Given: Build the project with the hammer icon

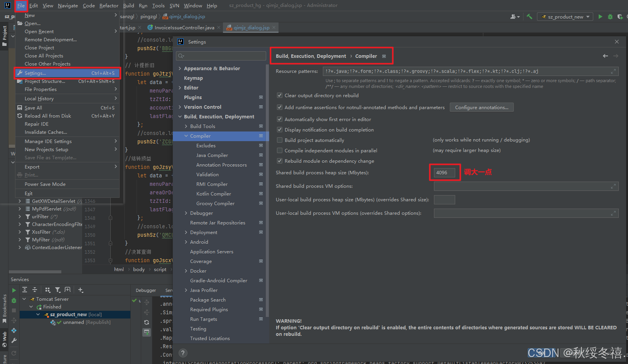Looking at the screenshot, I should tap(529, 16).
